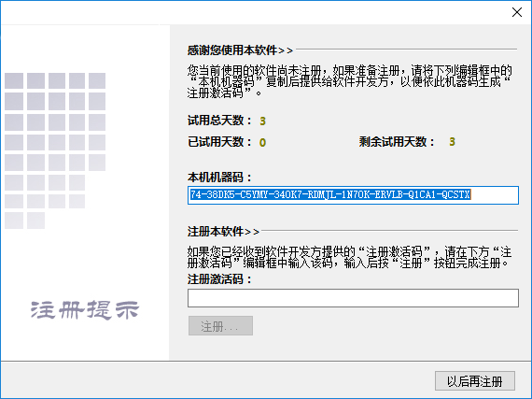Click the 注册提示 title in left panel
Viewport: 532px width, 399px height.
click(85, 309)
